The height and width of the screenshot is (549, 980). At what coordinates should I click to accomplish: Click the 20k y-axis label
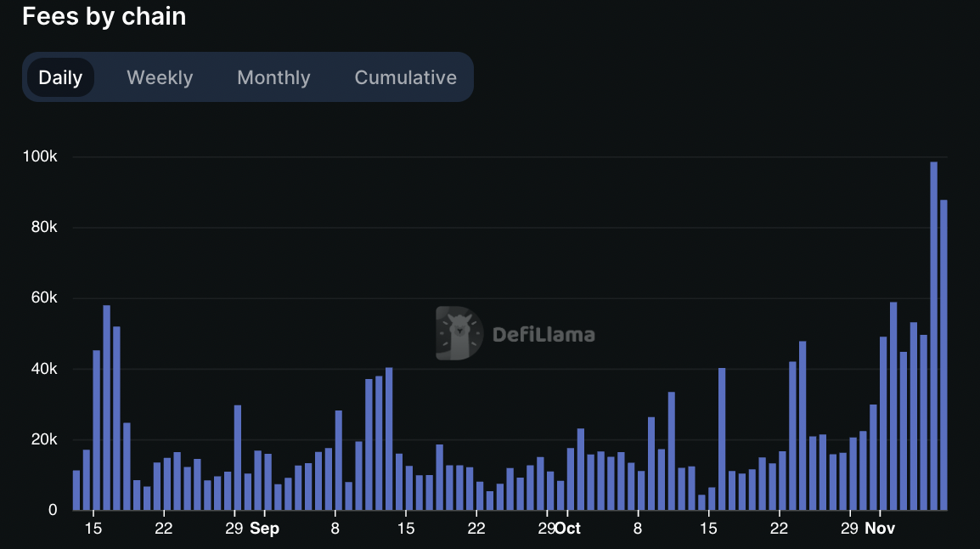(42, 439)
